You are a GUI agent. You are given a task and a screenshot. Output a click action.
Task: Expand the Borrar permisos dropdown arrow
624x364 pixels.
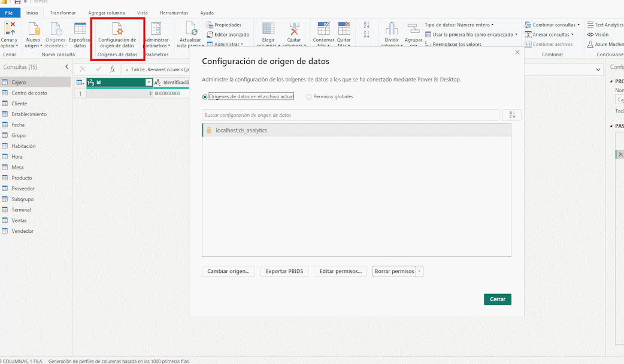click(419, 271)
